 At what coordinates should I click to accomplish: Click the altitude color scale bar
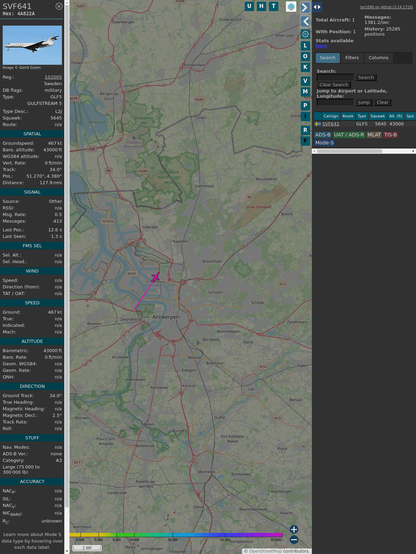tap(176, 535)
